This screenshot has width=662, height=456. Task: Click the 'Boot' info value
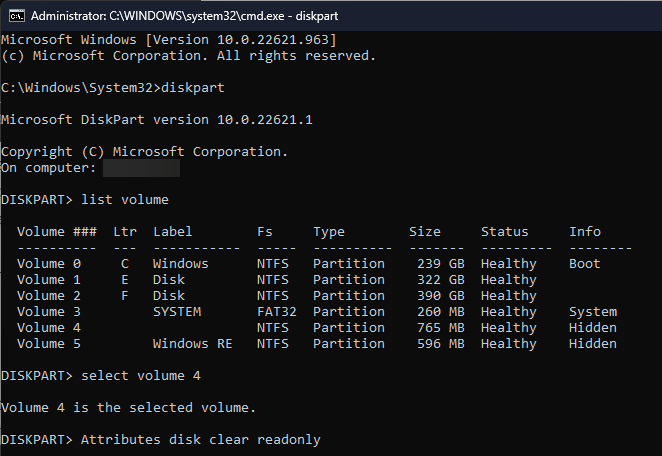(x=585, y=263)
